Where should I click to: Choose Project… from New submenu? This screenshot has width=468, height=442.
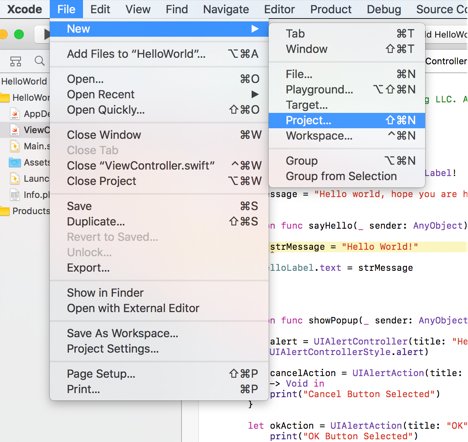click(x=347, y=120)
